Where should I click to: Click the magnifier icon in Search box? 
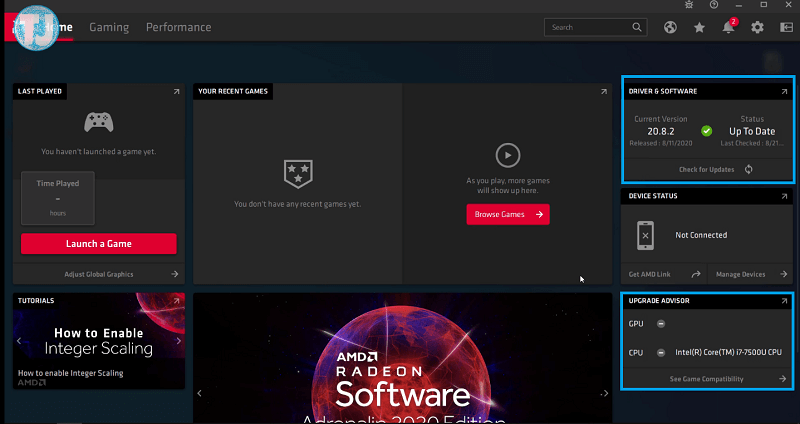pyautogui.click(x=637, y=27)
